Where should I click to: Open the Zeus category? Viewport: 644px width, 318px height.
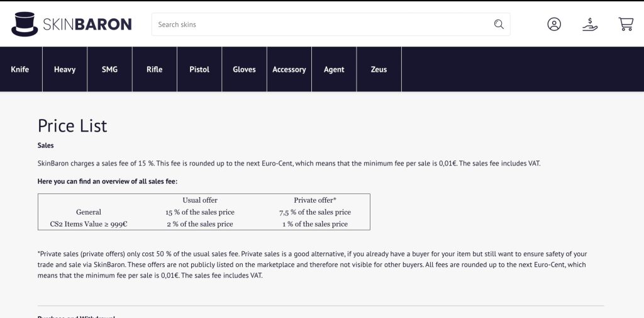click(379, 69)
